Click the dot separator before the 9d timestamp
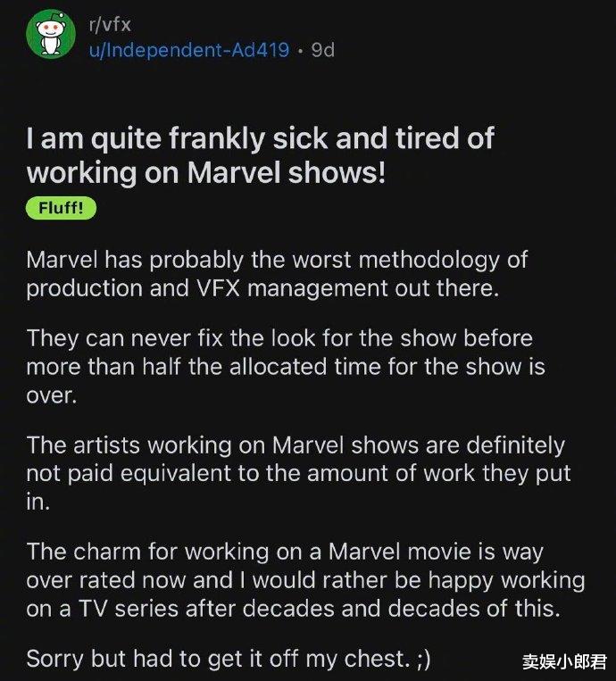This screenshot has height=681, width=616. pyautogui.click(x=300, y=50)
